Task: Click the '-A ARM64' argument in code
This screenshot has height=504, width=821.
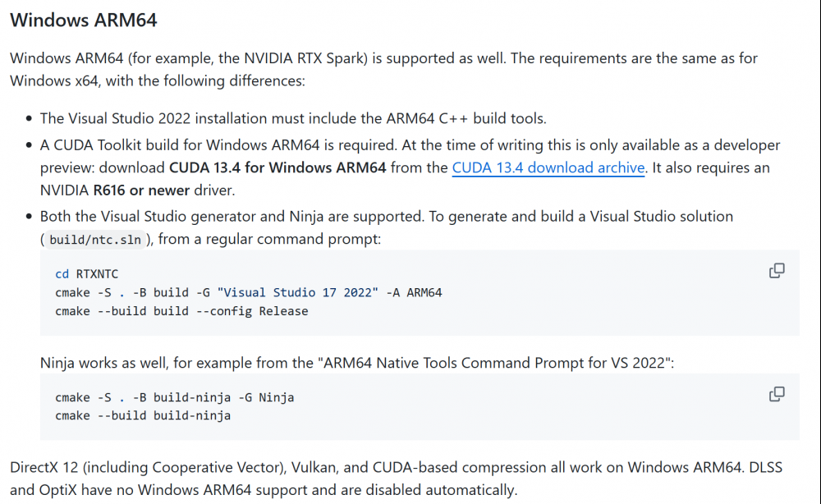Action: point(414,292)
